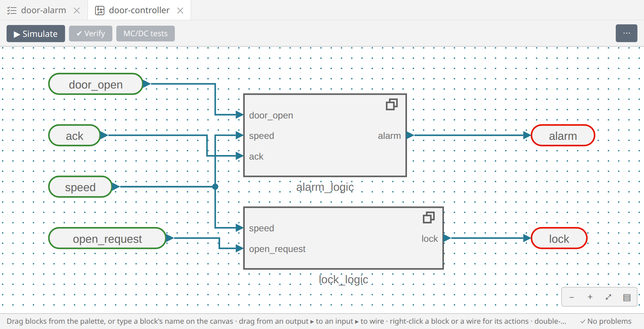The width and height of the screenshot is (644, 329).
Task: Select the red lock output block
Action: tap(559, 238)
